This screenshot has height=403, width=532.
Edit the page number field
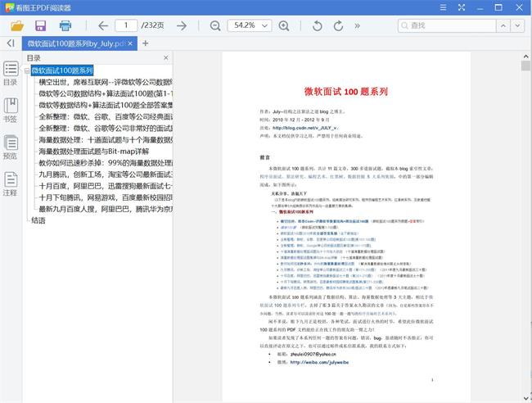pos(126,25)
